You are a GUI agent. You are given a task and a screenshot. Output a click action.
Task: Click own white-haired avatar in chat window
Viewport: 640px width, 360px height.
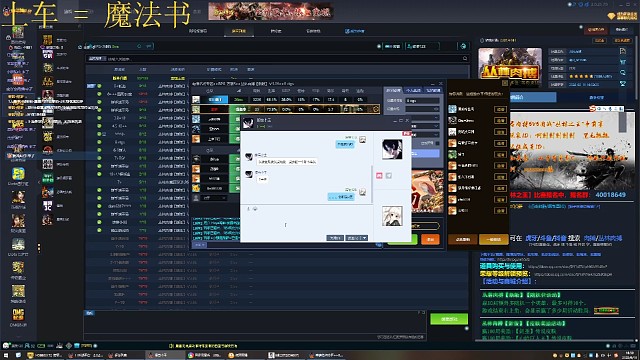click(392, 216)
